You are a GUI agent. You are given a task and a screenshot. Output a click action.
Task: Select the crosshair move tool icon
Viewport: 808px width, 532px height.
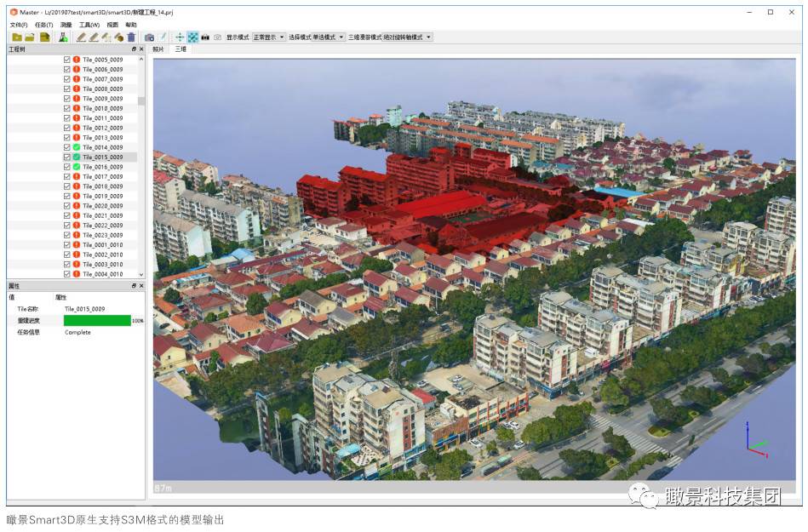click(x=180, y=37)
